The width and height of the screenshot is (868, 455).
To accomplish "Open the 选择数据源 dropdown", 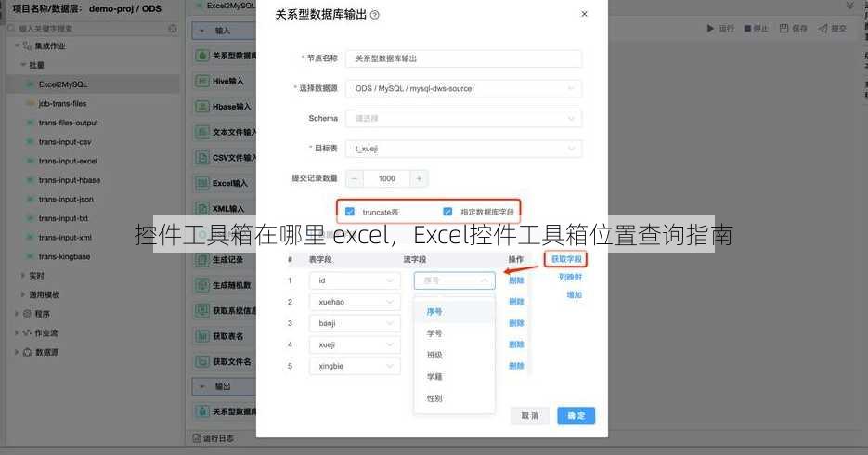I will (463, 88).
